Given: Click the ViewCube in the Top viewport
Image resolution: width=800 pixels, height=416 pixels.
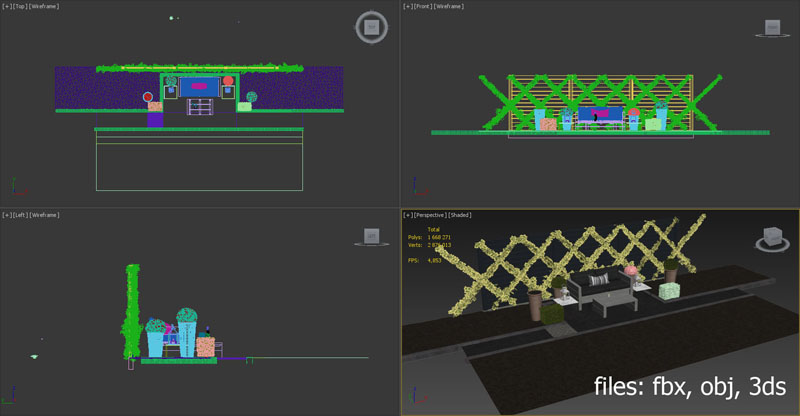Looking at the screenshot, I should [x=371, y=28].
